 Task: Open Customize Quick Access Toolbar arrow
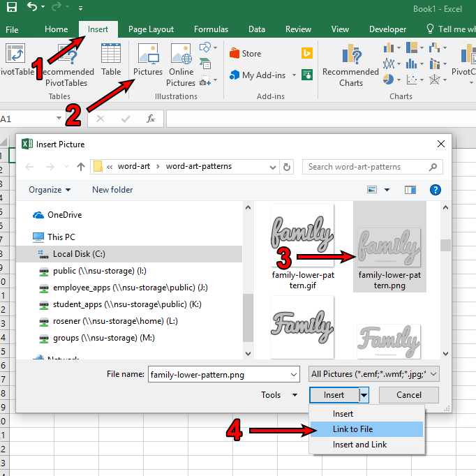click(x=80, y=8)
